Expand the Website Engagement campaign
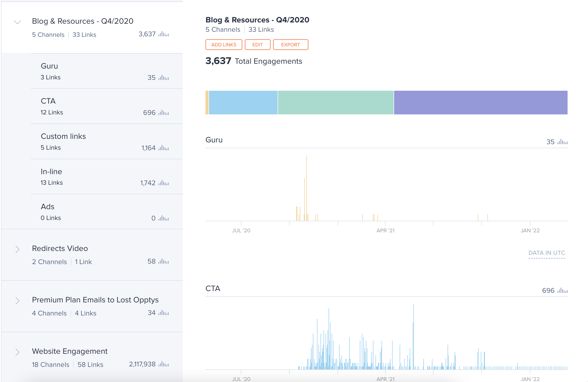 [17, 352]
